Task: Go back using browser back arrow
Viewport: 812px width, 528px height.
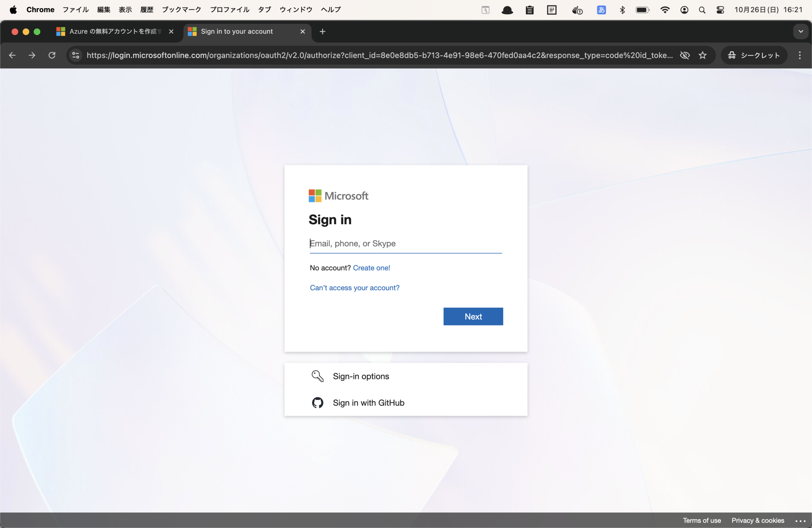Action: (x=12, y=55)
